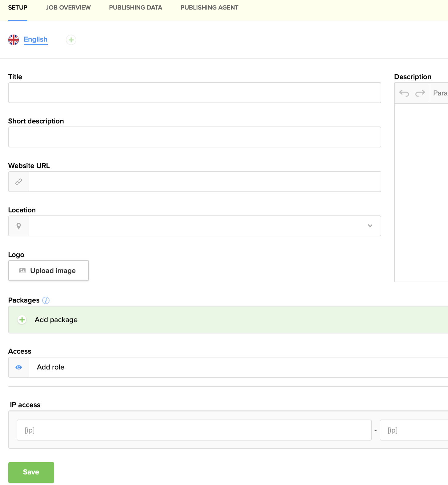Click the link icon beside Website URL
Screen dimensions: 448x485
[x=19, y=182]
